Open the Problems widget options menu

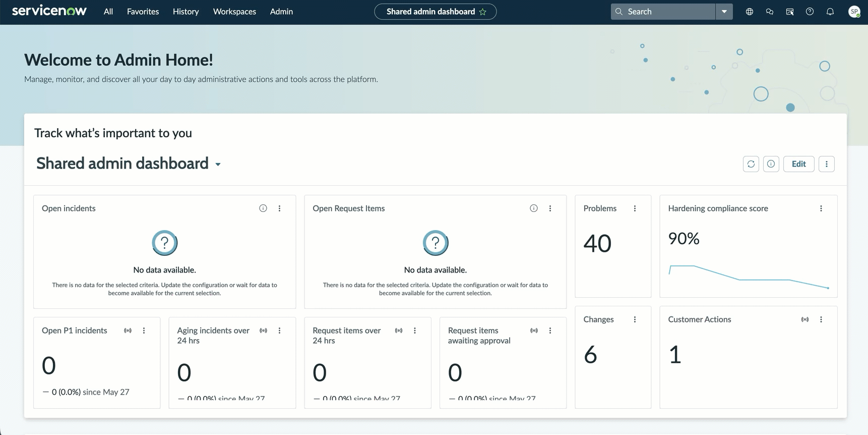point(635,208)
